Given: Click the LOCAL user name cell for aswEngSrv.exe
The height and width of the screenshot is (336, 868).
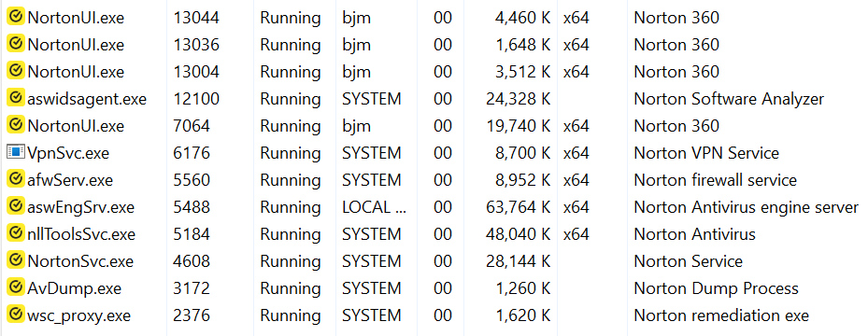Looking at the screenshot, I should coord(375,207).
